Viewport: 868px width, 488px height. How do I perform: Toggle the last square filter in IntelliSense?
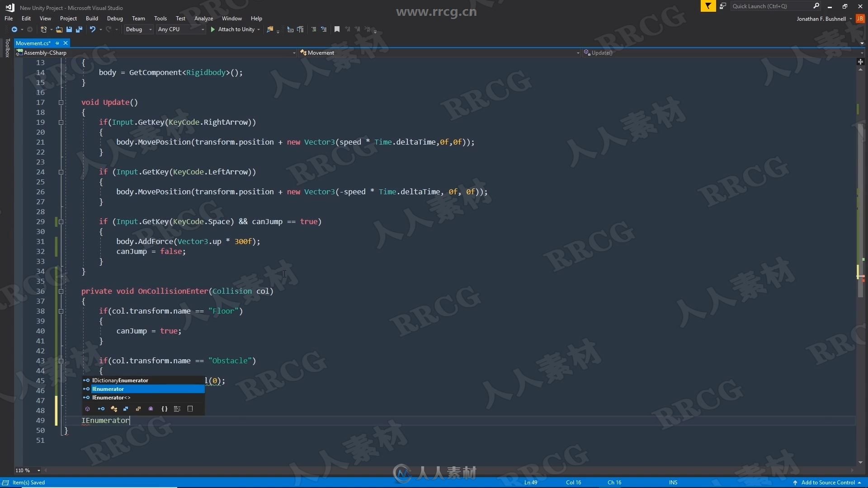pos(190,409)
